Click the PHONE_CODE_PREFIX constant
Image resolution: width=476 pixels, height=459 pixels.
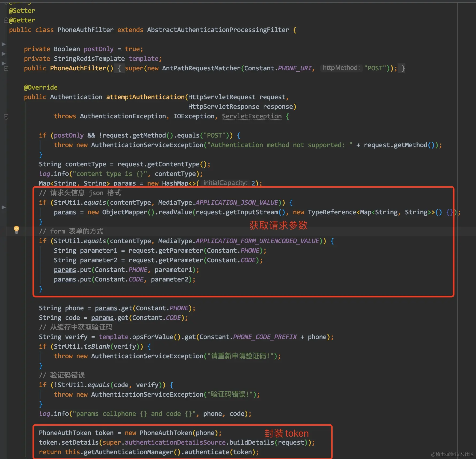tap(265, 337)
